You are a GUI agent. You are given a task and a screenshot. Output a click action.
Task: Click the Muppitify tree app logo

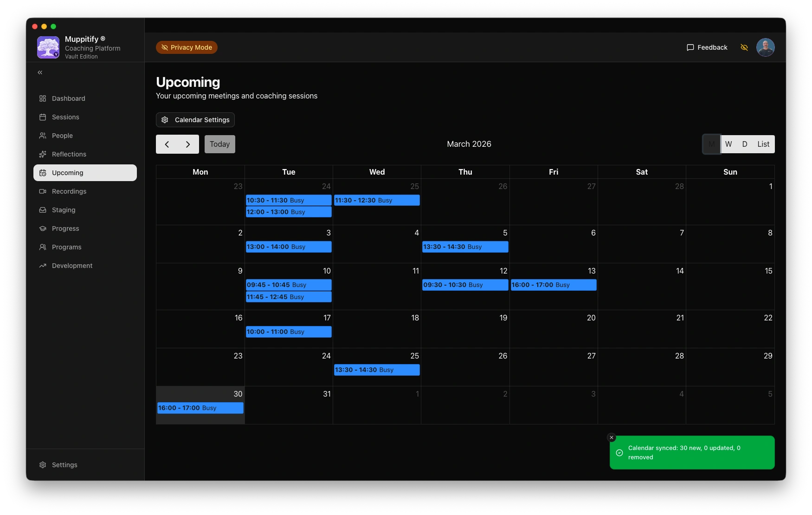tap(48, 47)
